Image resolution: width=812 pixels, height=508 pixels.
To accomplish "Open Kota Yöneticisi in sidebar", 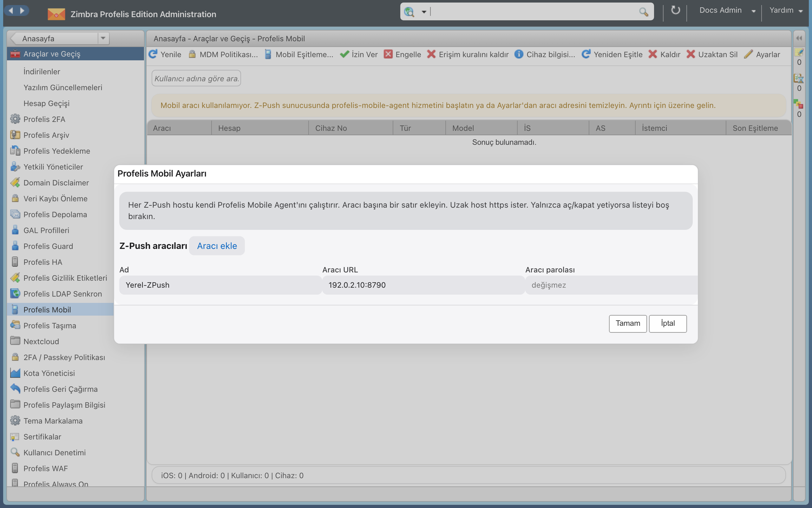I will (49, 373).
